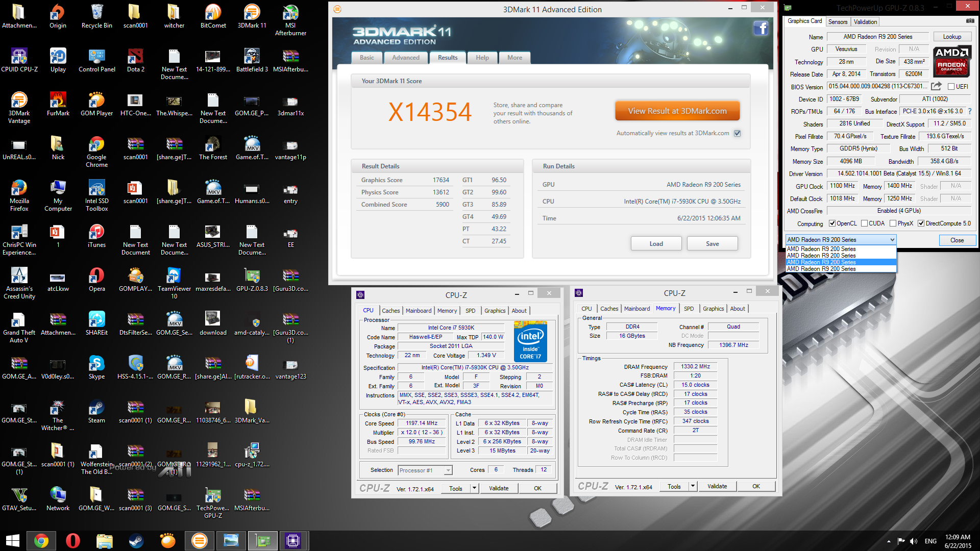Click the Lookup button in GPU-Z
This screenshot has width=980, height=551.
951,37
